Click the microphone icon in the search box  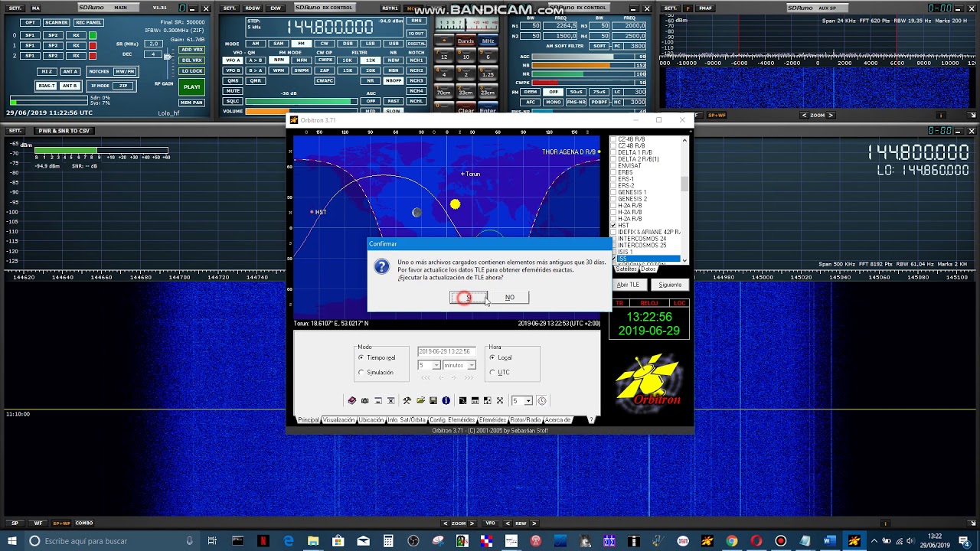click(x=189, y=541)
